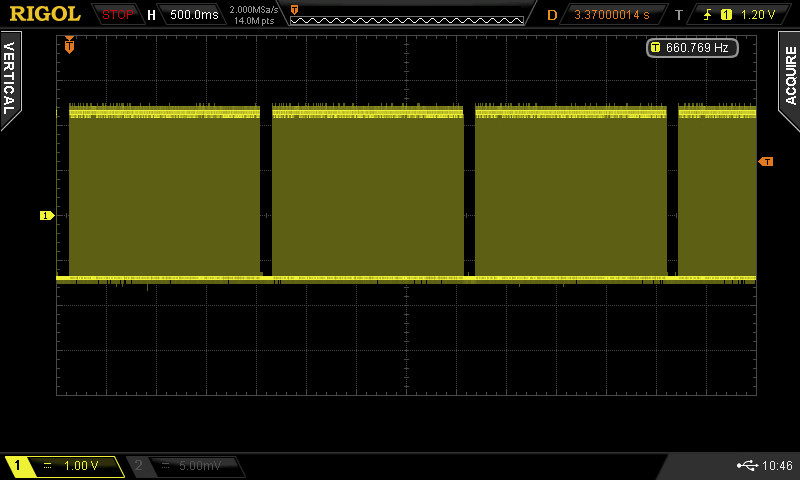Select the 500.0ms horizontal timebase value
The width and height of the screenshot is (800, 480).
point(193,15)
